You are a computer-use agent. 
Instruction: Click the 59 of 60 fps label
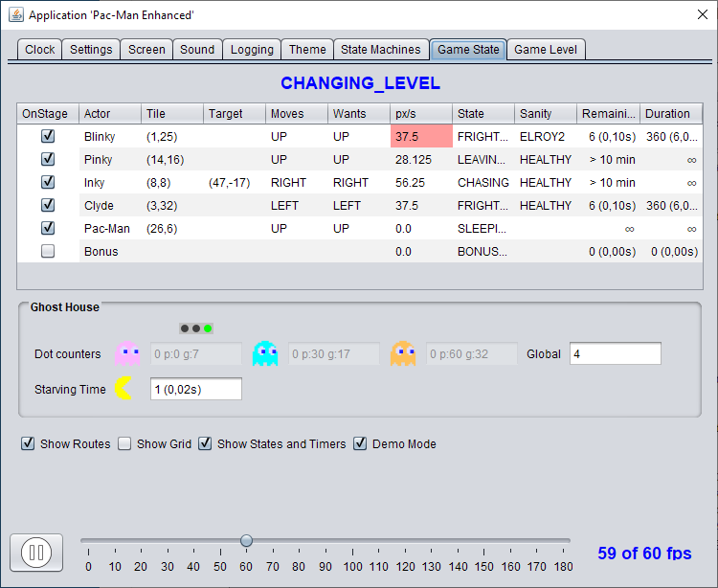644,554
